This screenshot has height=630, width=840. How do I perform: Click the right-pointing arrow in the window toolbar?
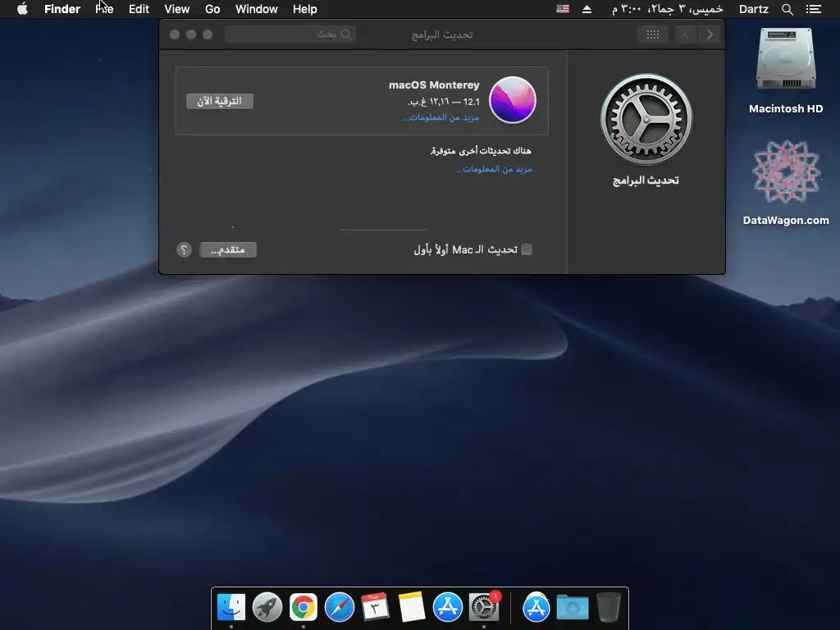pyautogui.click(x=710, y=34)
